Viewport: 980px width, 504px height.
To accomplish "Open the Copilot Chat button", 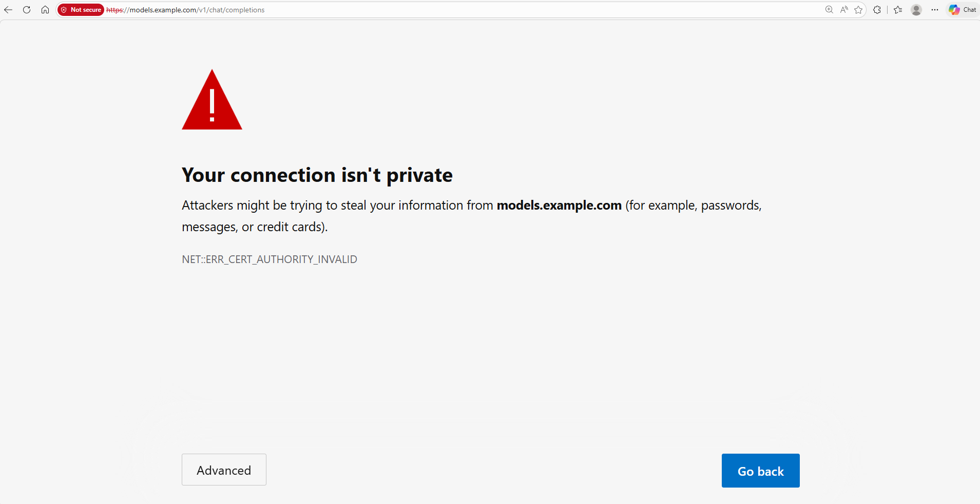I will click(x=963, y=10).
